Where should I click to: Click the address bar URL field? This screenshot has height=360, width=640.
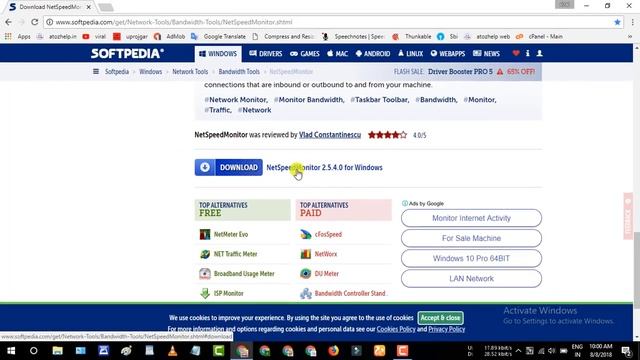[327, 22]
